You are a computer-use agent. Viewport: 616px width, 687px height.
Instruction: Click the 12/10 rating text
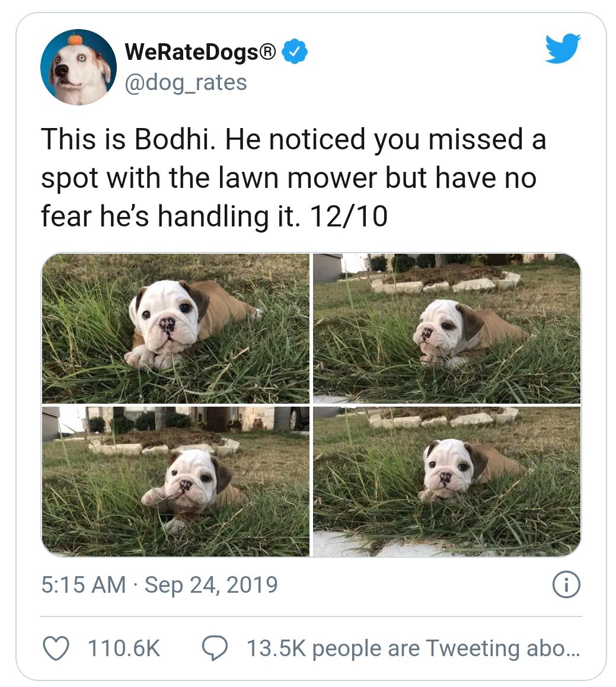coord(349,216)
